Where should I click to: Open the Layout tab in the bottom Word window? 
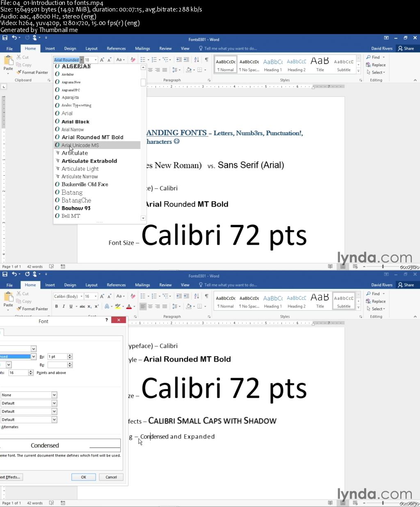tap(91, 285)
